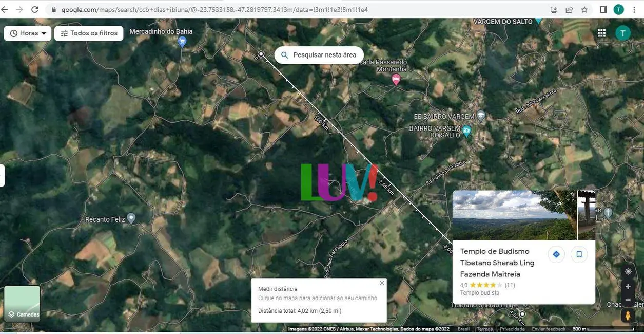Zoom out the map with minus button
Viewport: 644px width, 334px height.
[x=628, y=300]
